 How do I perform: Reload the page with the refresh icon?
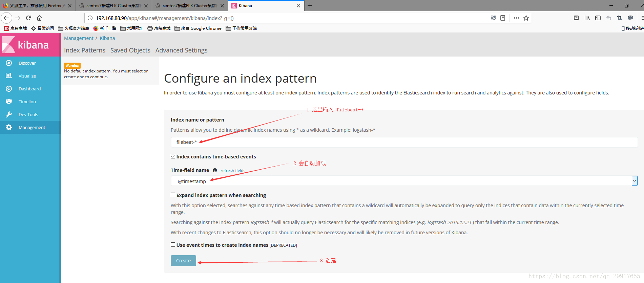click(28, 18)
